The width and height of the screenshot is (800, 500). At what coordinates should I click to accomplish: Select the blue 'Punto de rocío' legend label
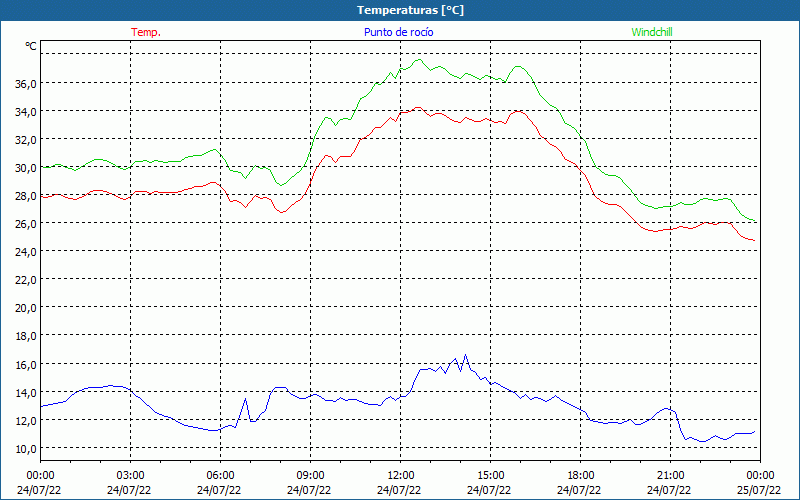[x=398, y=32]
